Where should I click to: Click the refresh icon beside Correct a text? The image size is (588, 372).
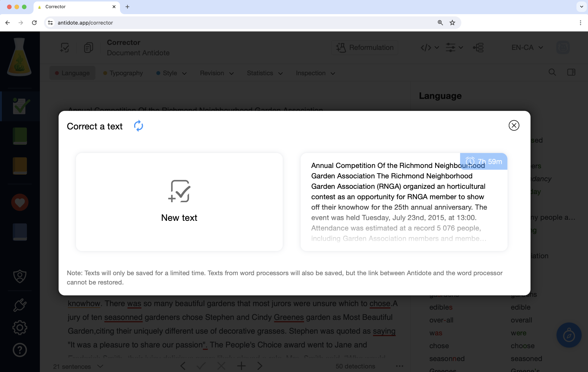pos(139,126)
